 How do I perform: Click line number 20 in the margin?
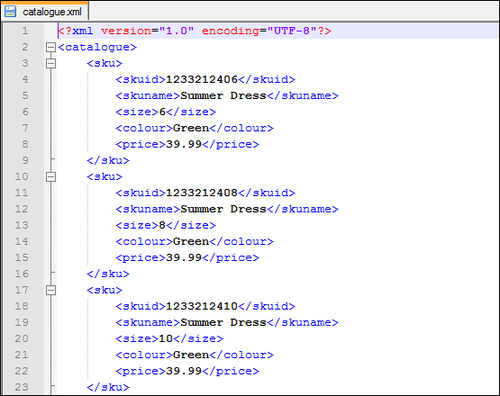tap(21, 339)
